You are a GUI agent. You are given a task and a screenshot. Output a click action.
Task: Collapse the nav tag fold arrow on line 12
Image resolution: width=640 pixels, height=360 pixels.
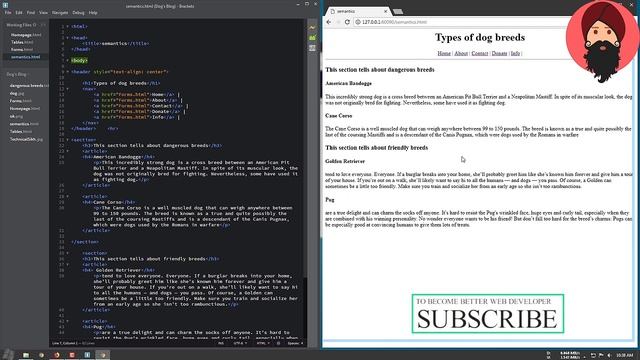(68, 89)
